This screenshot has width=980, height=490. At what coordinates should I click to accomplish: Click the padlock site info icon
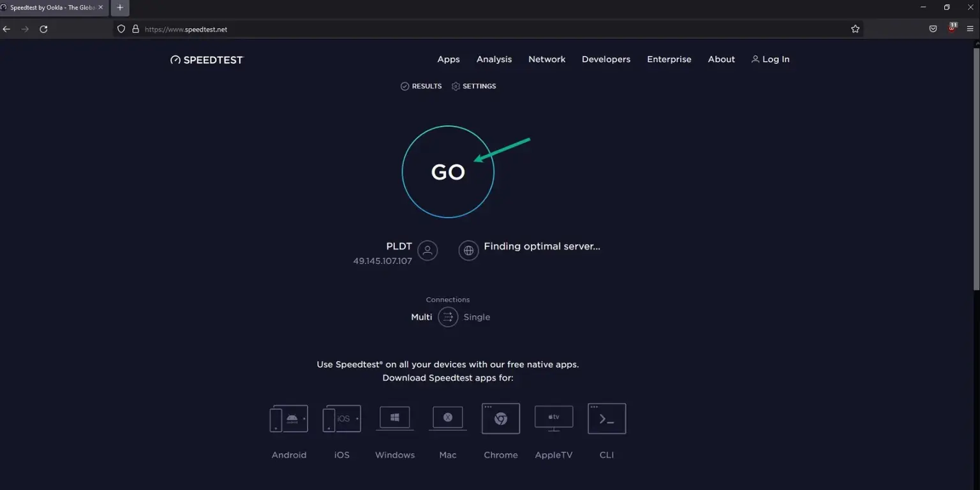click(x=135, y=29)
